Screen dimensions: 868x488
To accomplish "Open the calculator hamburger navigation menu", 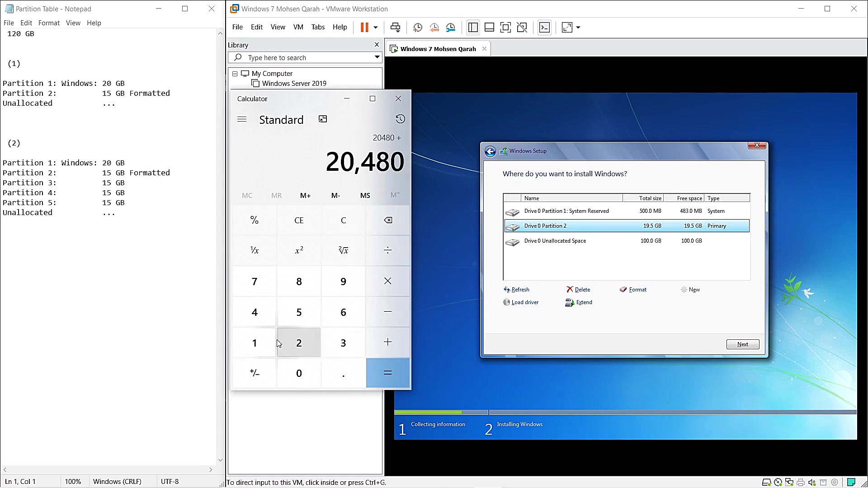I will 242,120.
